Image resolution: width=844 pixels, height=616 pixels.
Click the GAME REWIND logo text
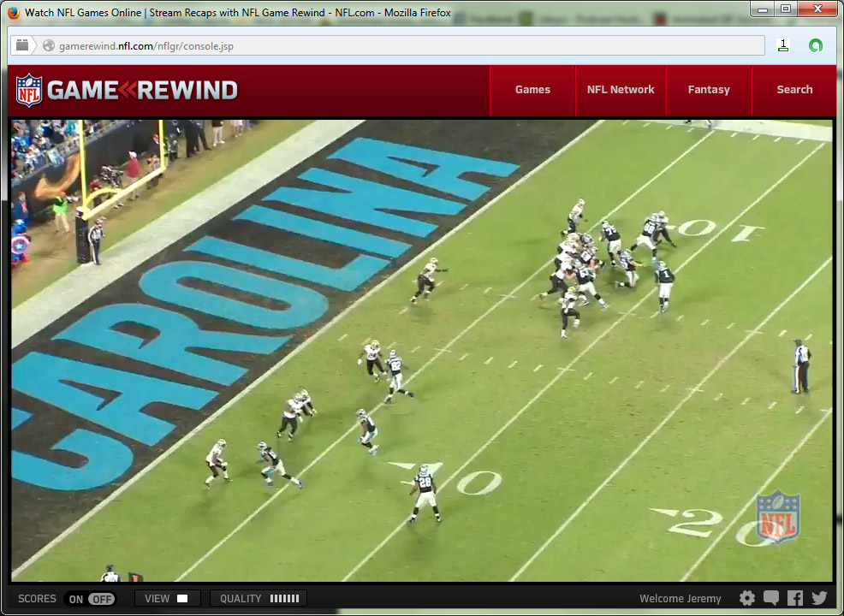[143, 90]
